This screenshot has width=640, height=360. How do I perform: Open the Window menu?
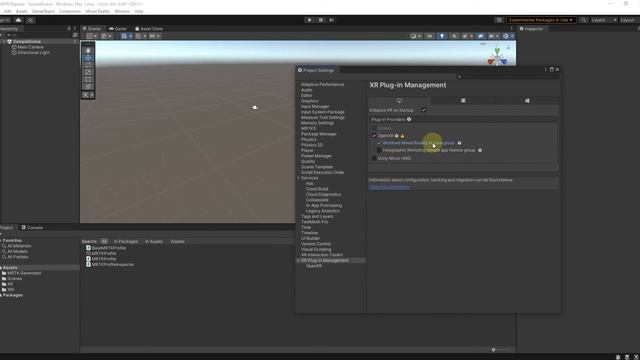[122, 11]
